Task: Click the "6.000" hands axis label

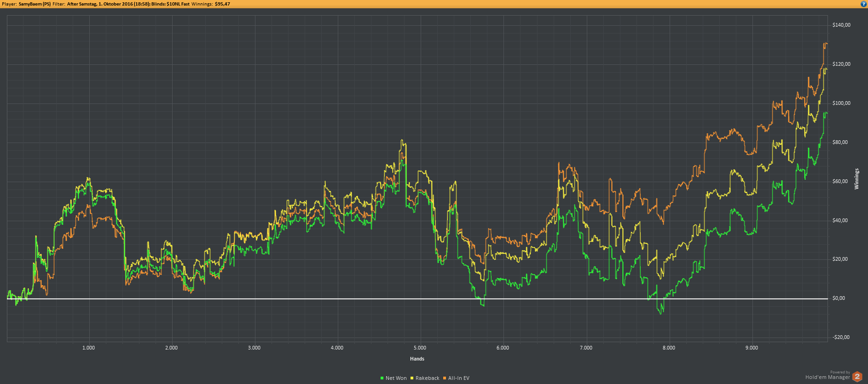Action: [x=503, y=348]
